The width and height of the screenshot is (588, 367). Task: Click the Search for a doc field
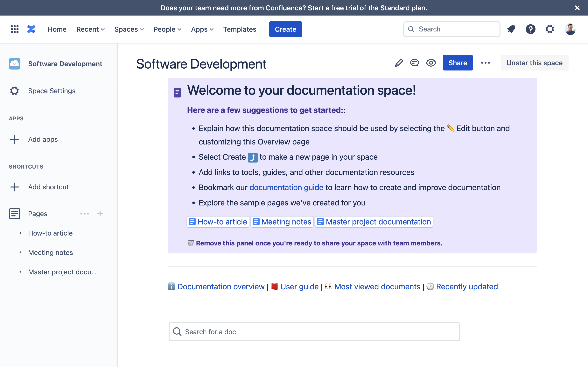coord(314,332)
